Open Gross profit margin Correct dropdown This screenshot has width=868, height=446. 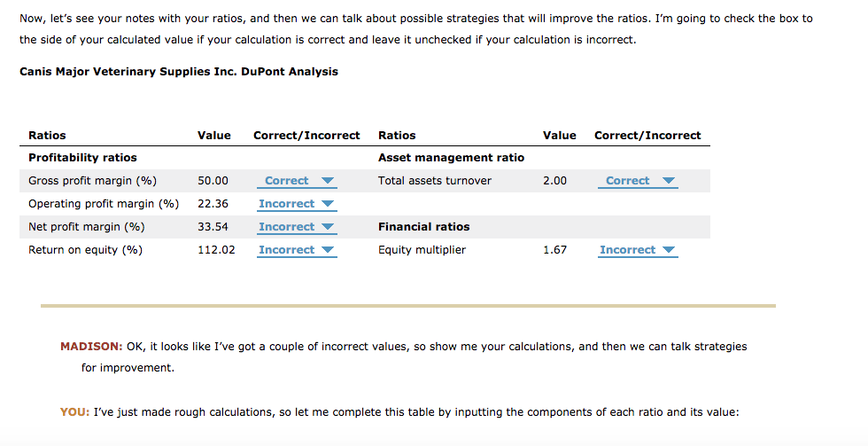(x=297, y=181)
